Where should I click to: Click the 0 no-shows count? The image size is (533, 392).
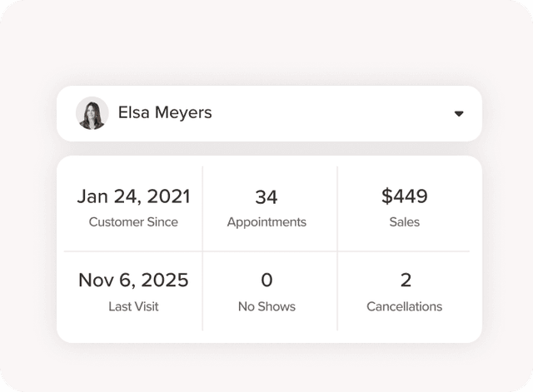click(266, 280)
